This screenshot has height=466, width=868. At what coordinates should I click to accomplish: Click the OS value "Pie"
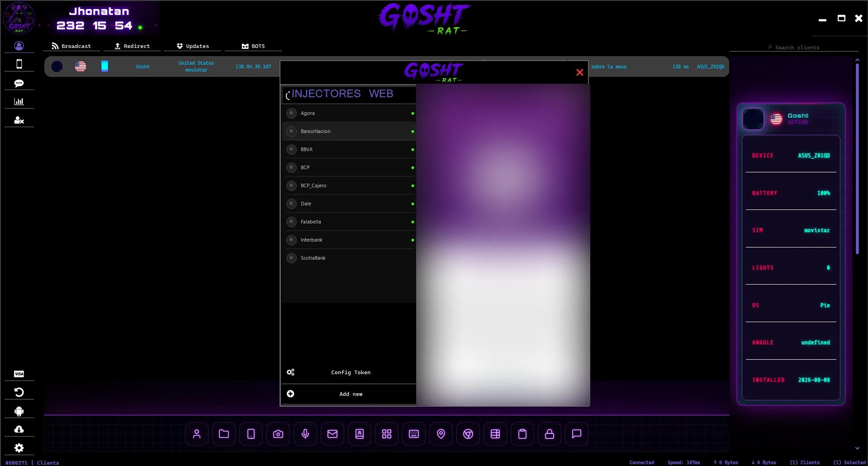pyautogui.click(x=825, y=305)
